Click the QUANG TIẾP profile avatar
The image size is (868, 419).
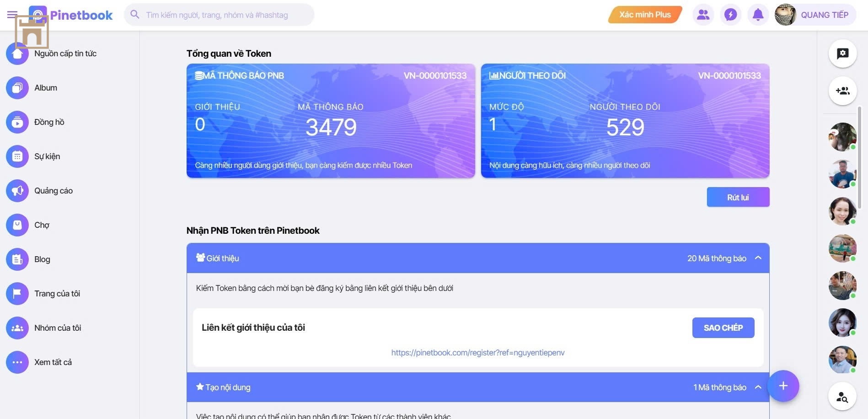[785, 15]
